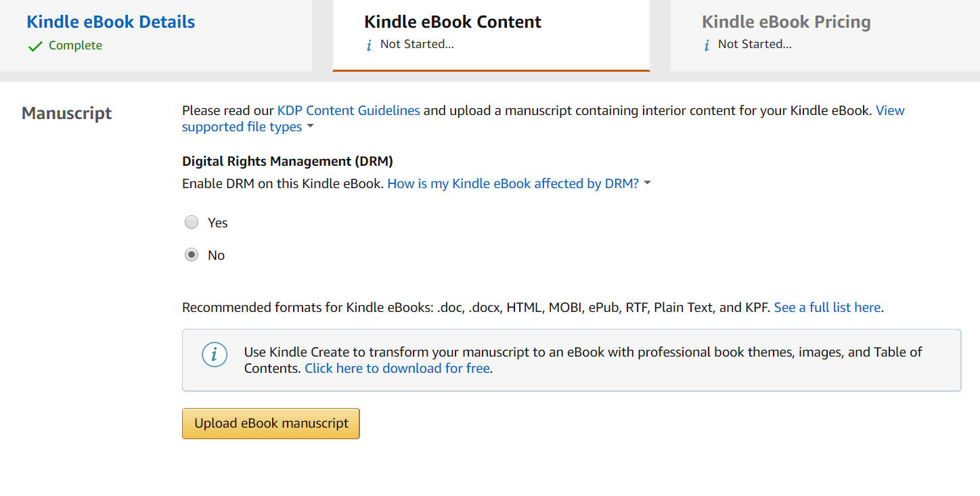Open the KDP Content Guidelines link
Viewport: 980px width, 496px height.
(x=349, y=110)
